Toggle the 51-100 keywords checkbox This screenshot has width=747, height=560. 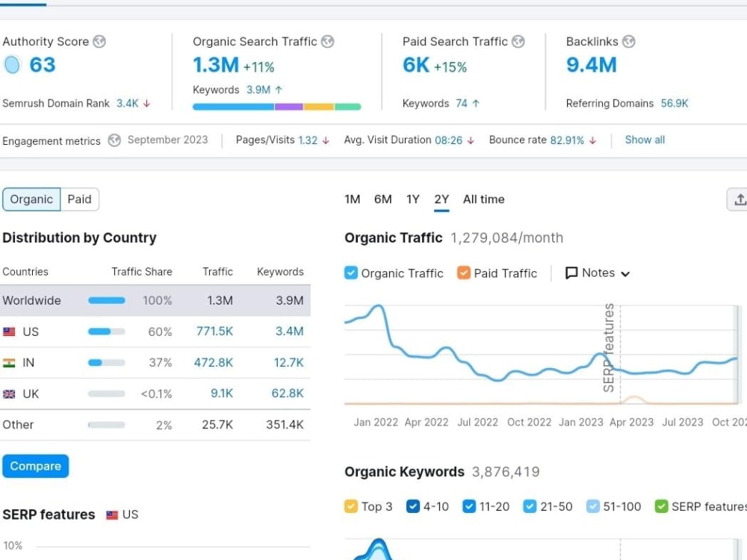[x=592, y=506]
